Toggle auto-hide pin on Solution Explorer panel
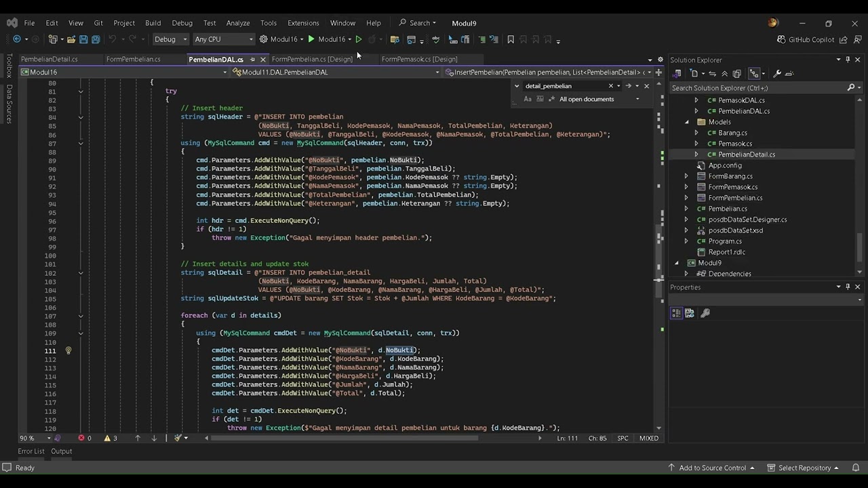 click(848, 60)
